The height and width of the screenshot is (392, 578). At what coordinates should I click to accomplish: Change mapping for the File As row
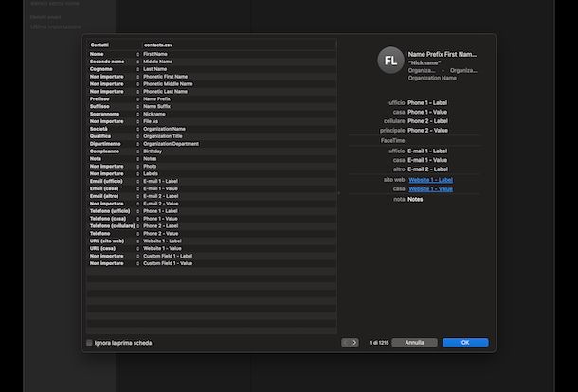tap(114, 121)
